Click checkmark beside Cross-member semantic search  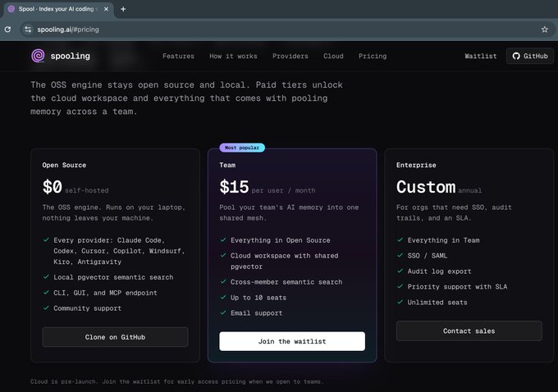tap(223, 281)
